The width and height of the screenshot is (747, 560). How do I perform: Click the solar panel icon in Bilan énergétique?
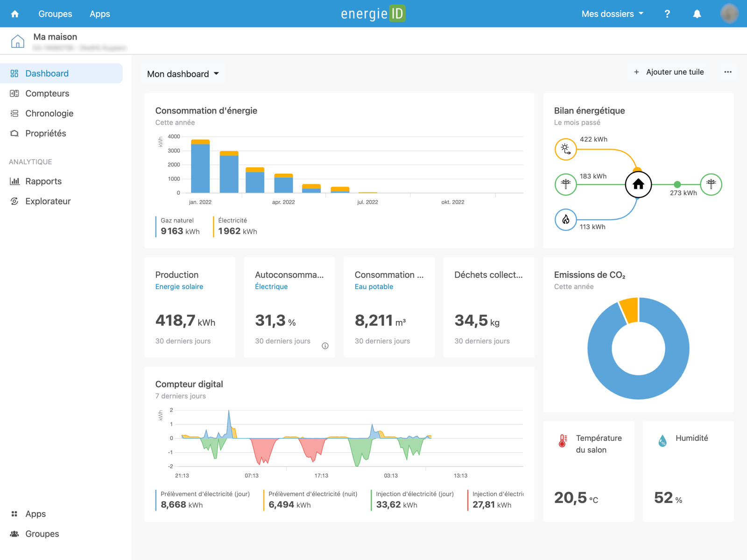tap(565, 149)
